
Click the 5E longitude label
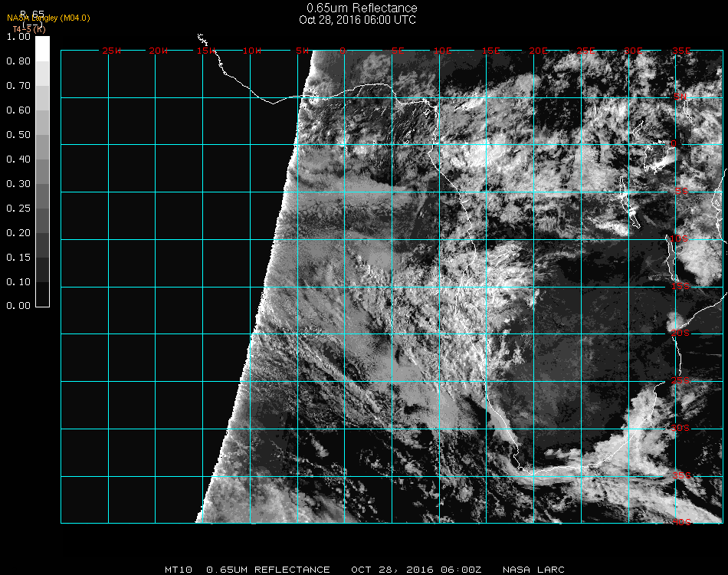pos(398,51)
